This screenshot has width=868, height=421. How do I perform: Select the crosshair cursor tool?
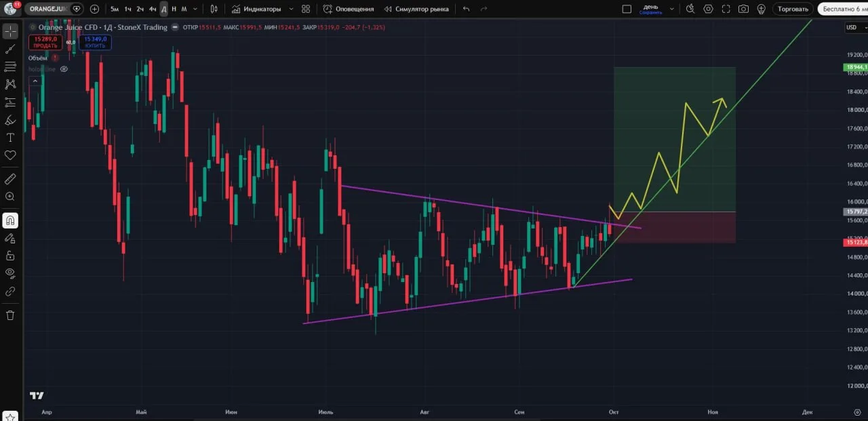(x=10, y=31)
